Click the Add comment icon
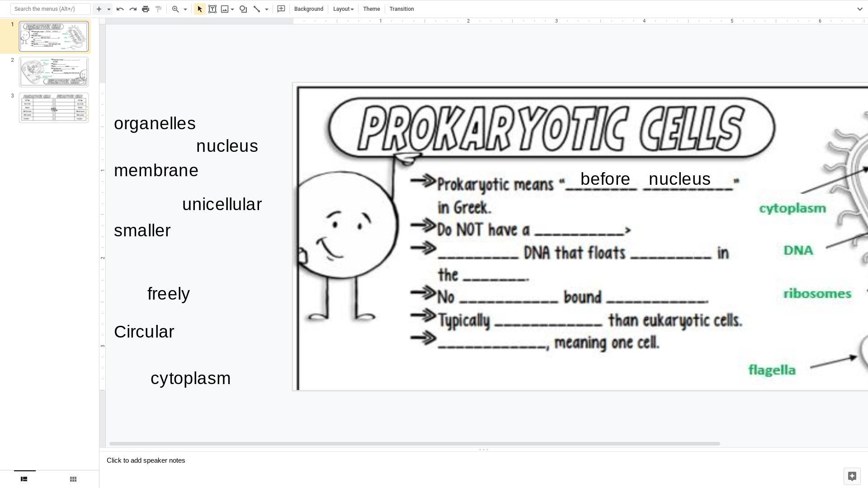Viewport: 868px width, 488px height. coord(281,9)
